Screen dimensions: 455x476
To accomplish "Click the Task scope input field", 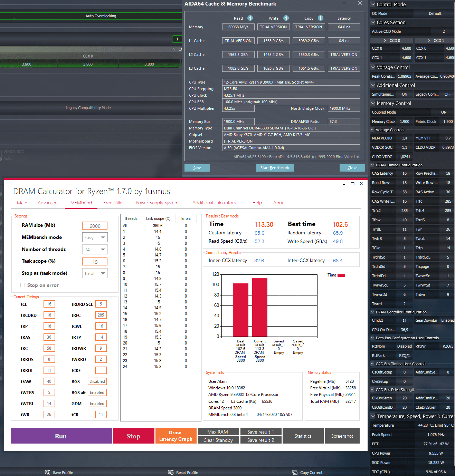I will pyautogui.click(x=95, y=262).
